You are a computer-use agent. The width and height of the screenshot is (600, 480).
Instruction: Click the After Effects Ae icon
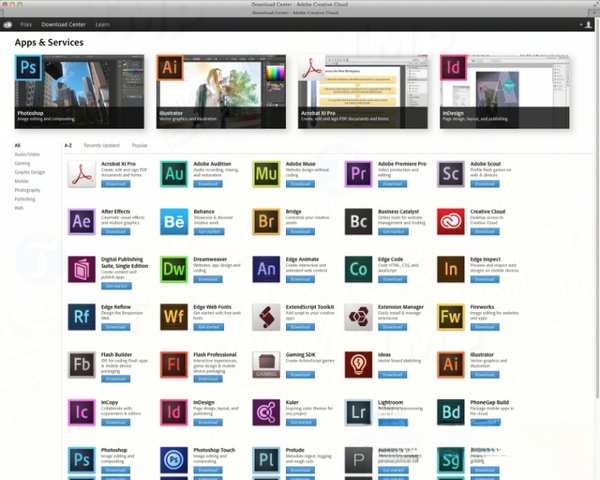click(x=82, y=222)
